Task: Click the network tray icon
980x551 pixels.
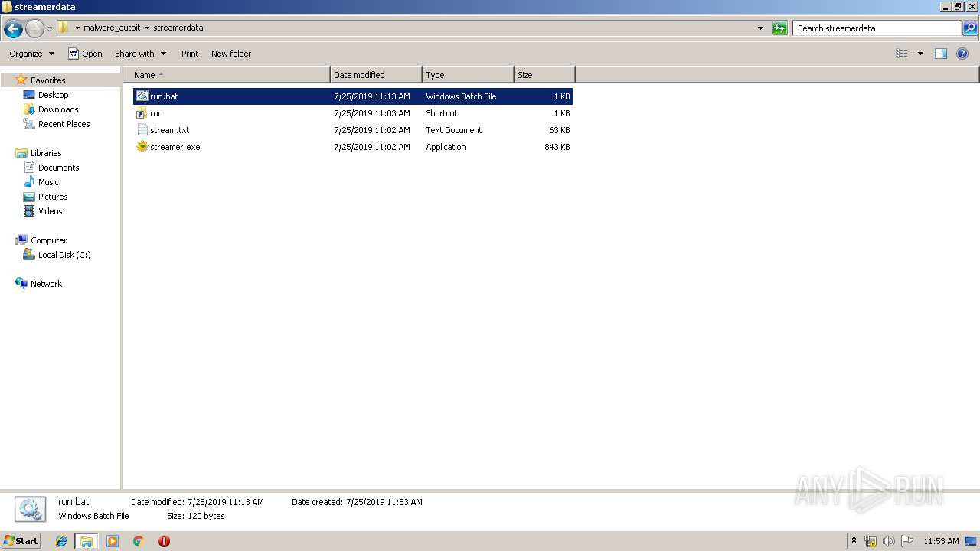Action: click(x=871, y=541)
